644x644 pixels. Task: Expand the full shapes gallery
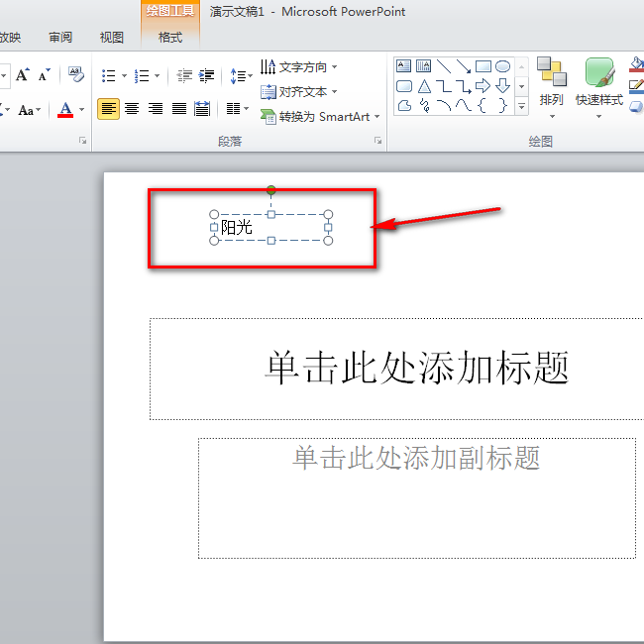pyautogui.click(x=521, y=107)
